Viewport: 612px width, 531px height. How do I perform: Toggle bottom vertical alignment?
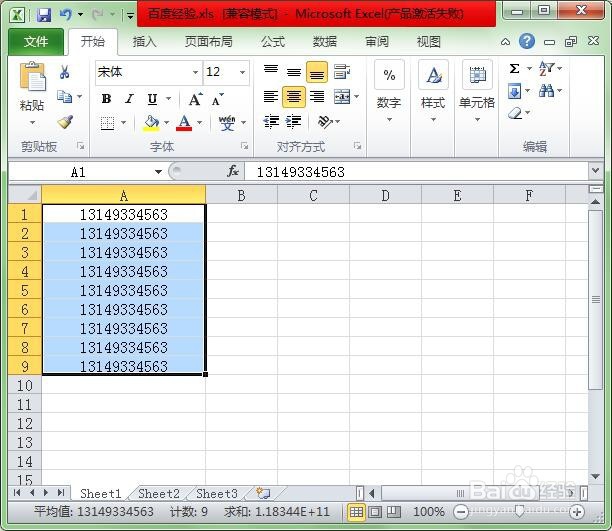click(317, 72)
